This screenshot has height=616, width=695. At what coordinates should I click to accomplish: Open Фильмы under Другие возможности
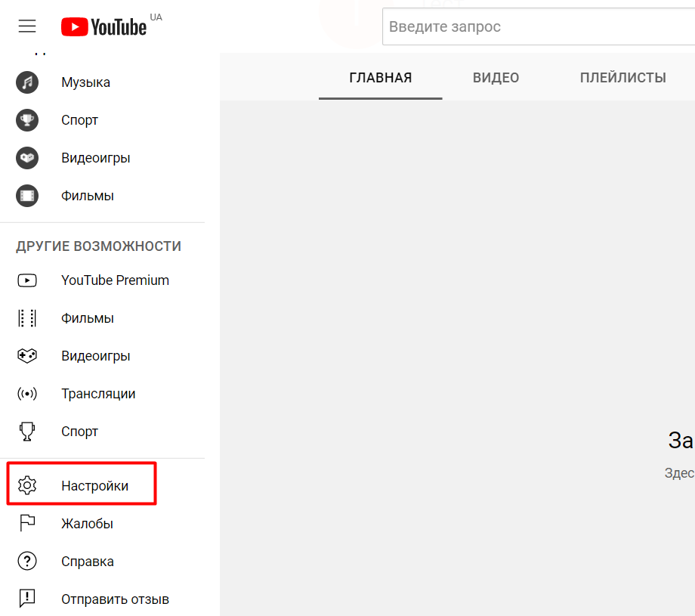(x=88, y=318)
